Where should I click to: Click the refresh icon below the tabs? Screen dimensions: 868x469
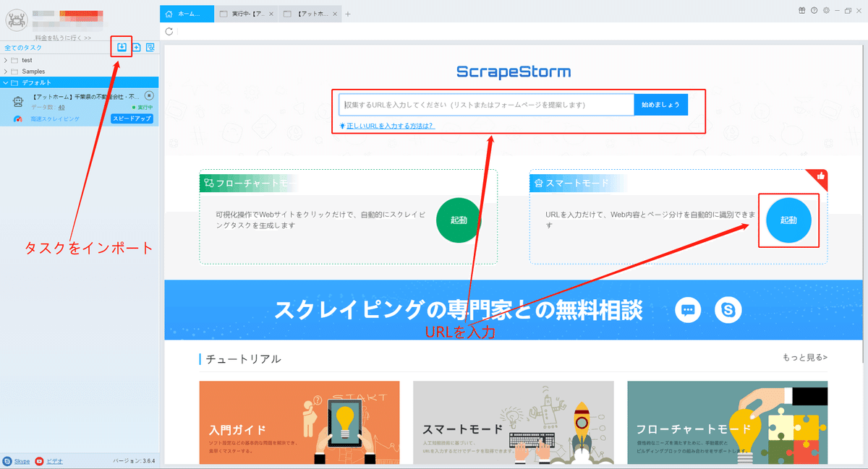[x=169, y=31]
